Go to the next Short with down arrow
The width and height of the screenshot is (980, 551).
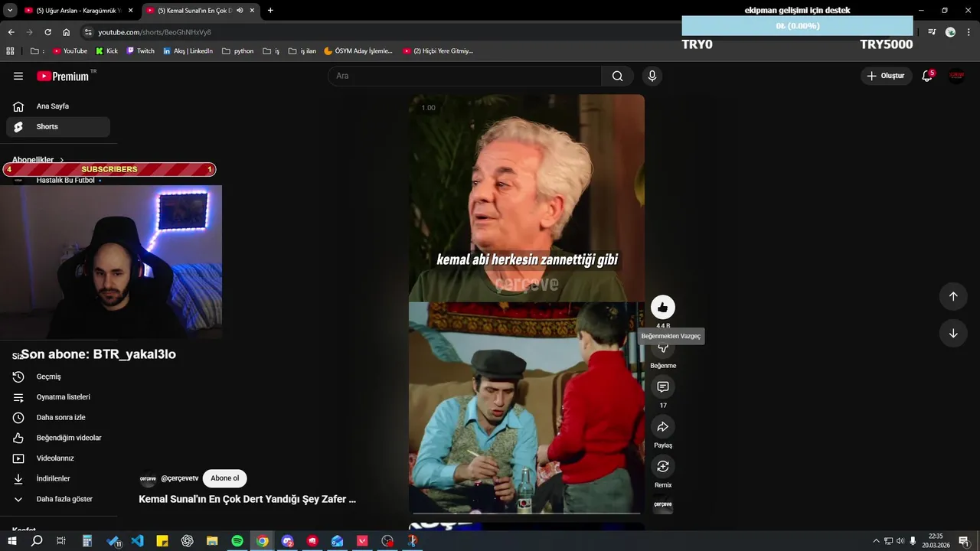pos(953,333)
